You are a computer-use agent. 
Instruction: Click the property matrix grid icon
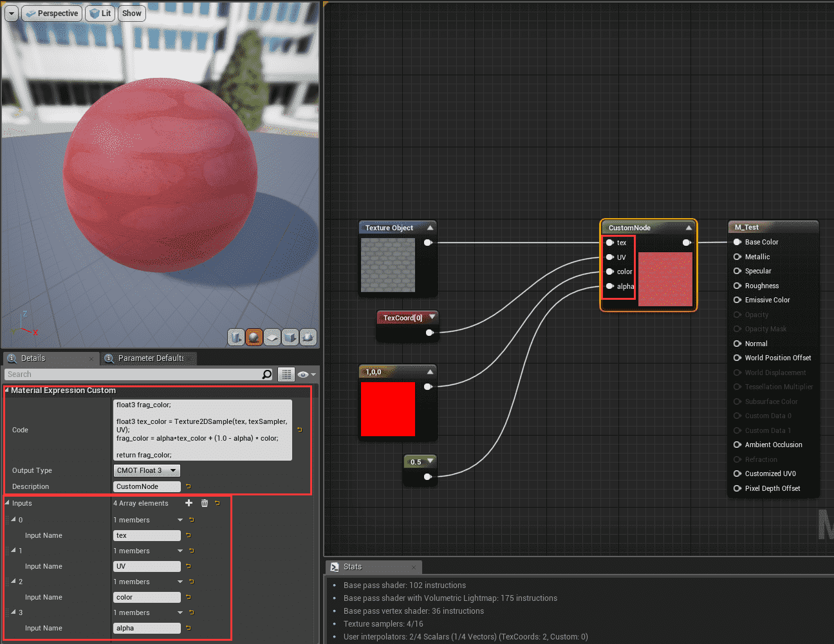(286, 374)
